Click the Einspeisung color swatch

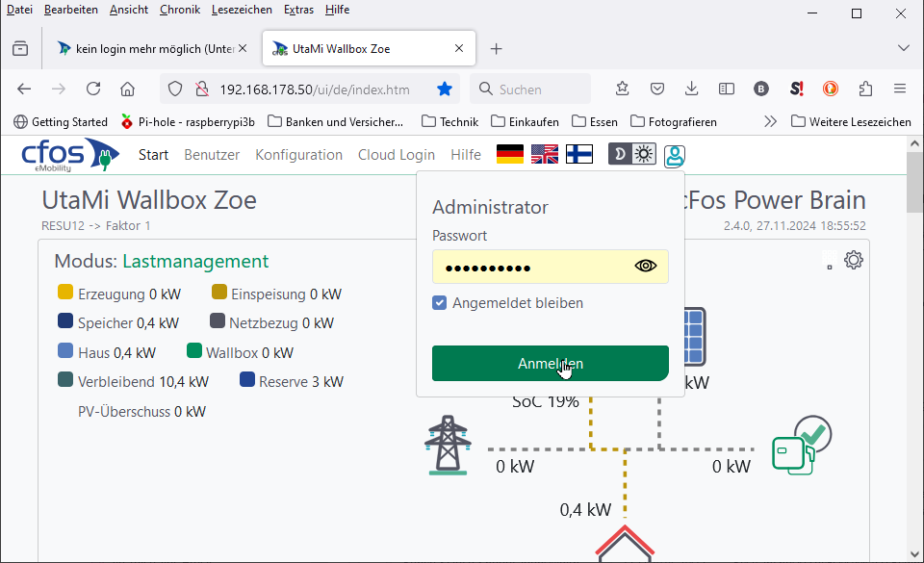click(219, 293)
